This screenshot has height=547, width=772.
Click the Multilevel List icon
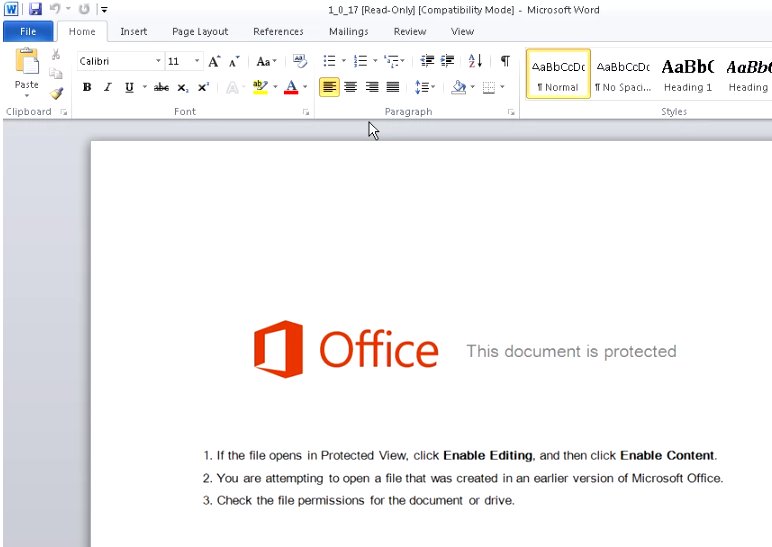coord(392,61)
